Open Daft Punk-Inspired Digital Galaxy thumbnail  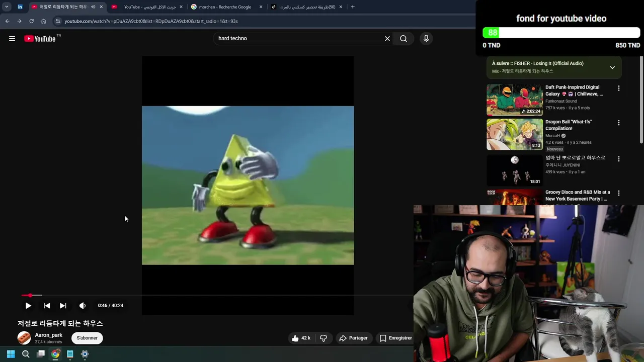(x=515, y=100)
